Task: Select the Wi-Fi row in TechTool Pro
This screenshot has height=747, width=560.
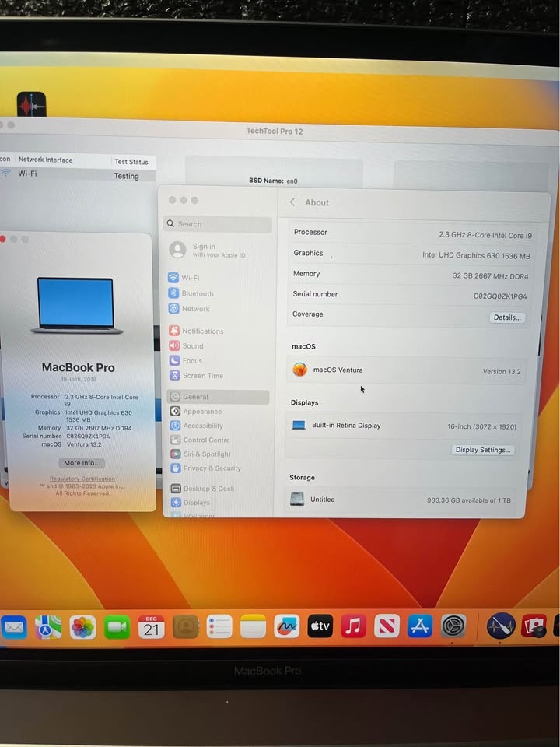Action: coord(78,174)
